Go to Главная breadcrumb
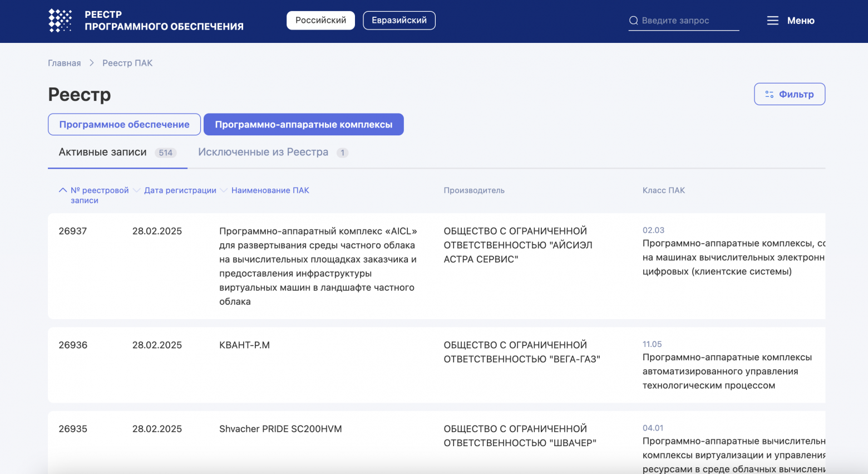 point(65,63)
